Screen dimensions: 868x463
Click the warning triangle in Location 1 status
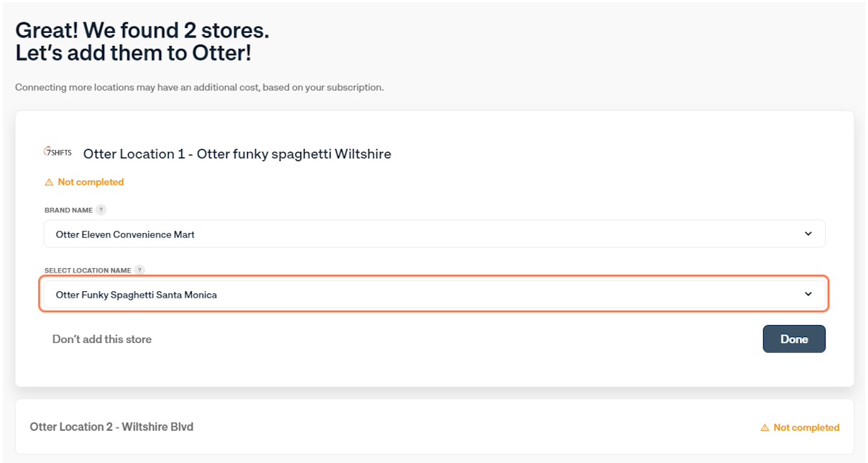(x=49, y=183)
